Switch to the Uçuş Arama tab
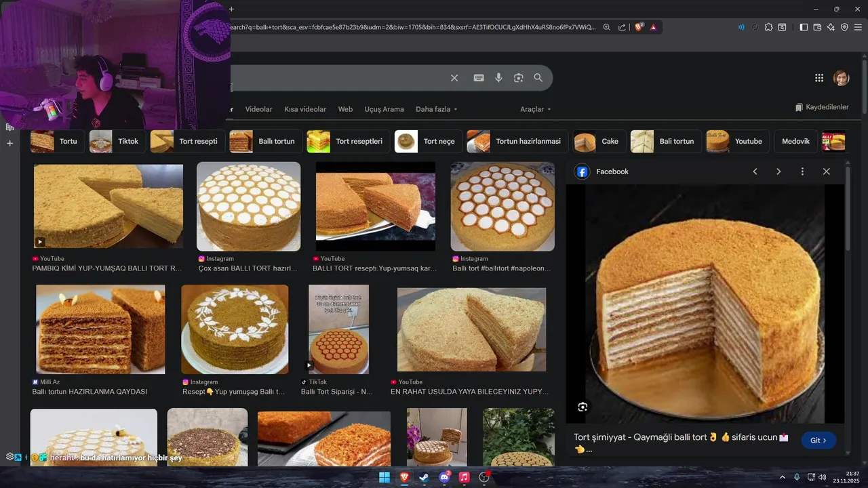868x488 pixels. coord(384,109)
